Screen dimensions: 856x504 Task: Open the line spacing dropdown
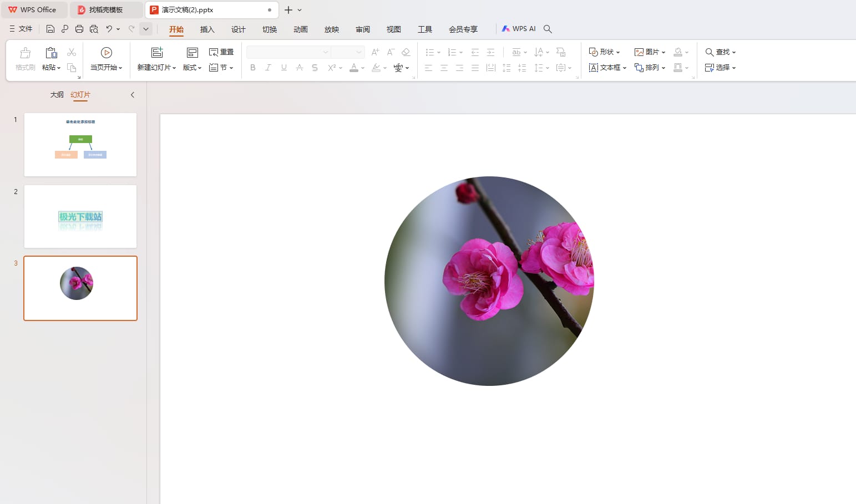[x=541, y=68]
